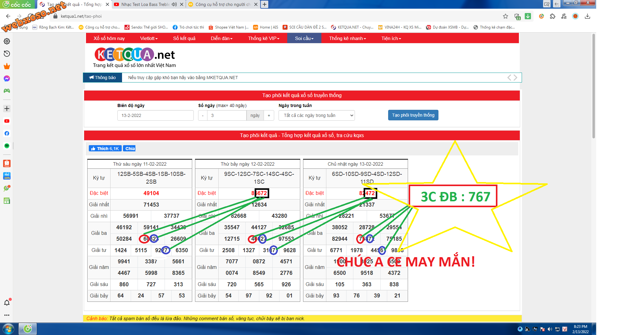This screenshot has width=644, height=335.
Task: Increase the number of days with plus
Action: point(269,115)
